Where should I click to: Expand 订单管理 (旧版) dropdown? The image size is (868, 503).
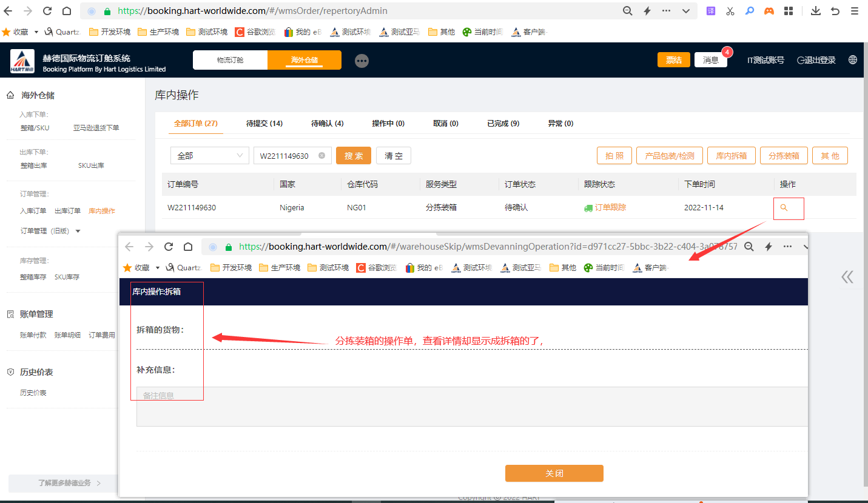click(x=78, y=231)
